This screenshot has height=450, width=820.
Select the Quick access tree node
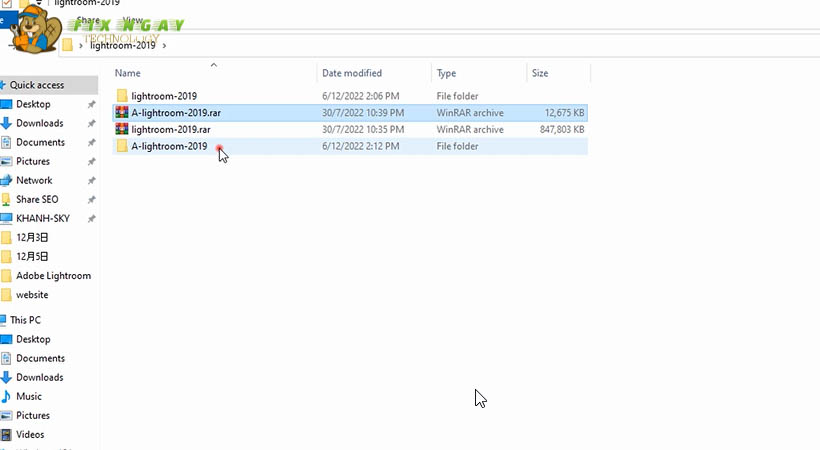pos(37,85)
